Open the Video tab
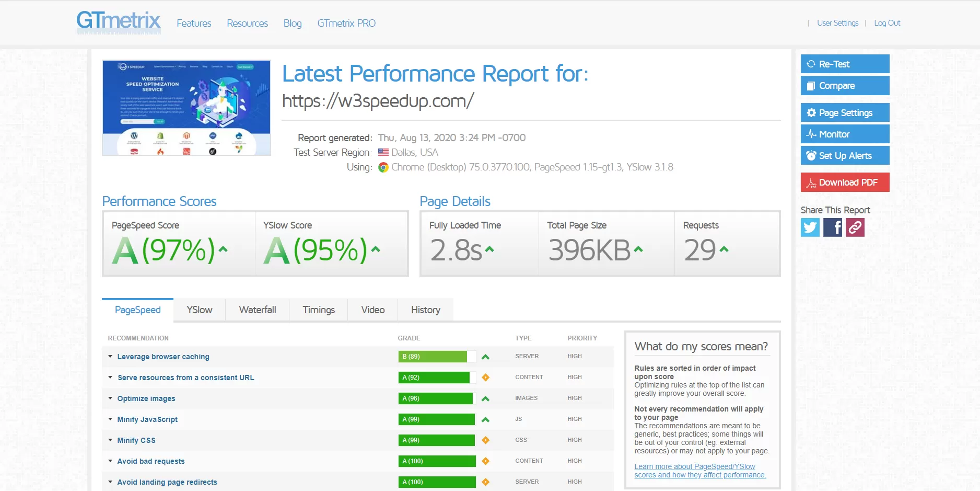The height and width of the screenshot is (491, 980). tap(373, 310)
